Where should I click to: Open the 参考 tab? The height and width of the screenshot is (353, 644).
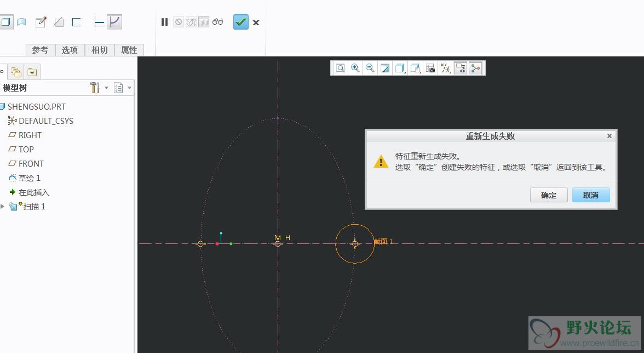[x=41, y=50]
